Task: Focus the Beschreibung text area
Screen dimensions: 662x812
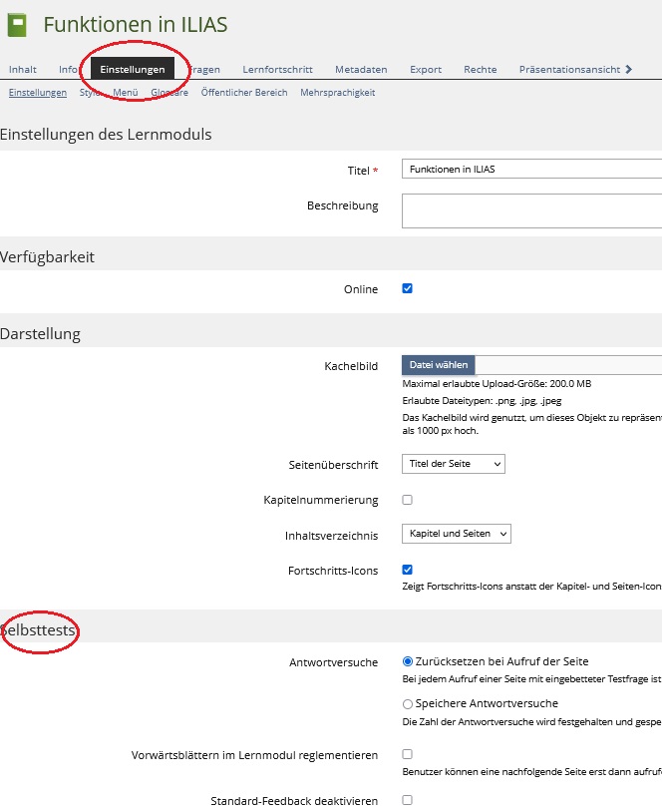Action: point(530,210)
